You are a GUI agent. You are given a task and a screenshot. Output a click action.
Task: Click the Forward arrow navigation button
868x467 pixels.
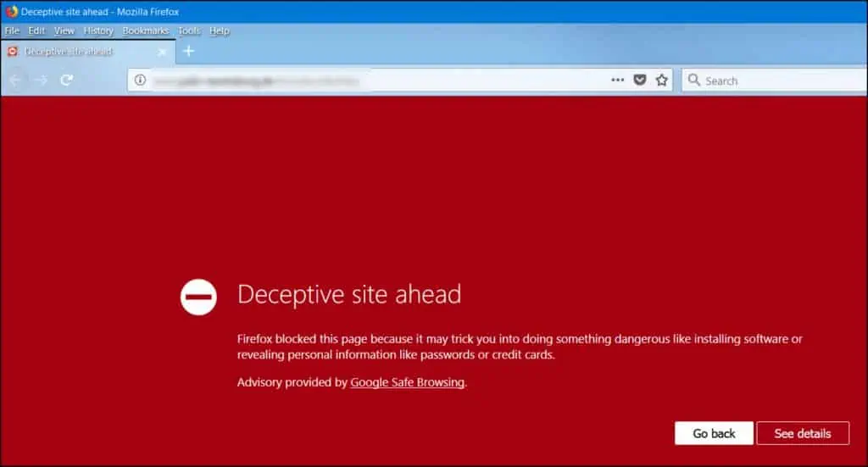point(41,80)
